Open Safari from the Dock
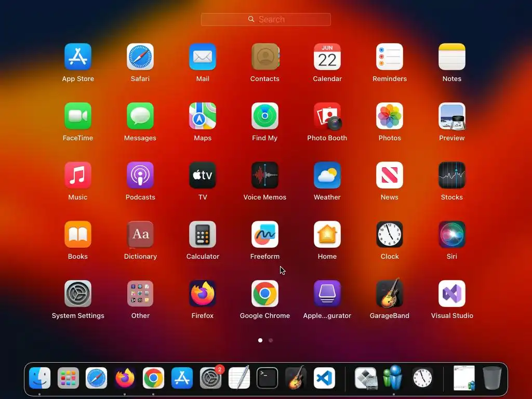532x399 pixels. [96, 378]
